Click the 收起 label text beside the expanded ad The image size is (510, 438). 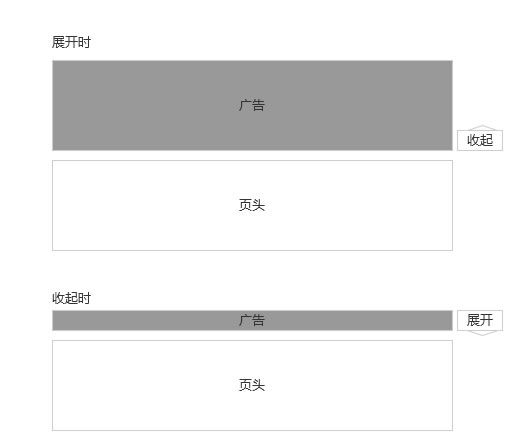[x=480, y=140]
